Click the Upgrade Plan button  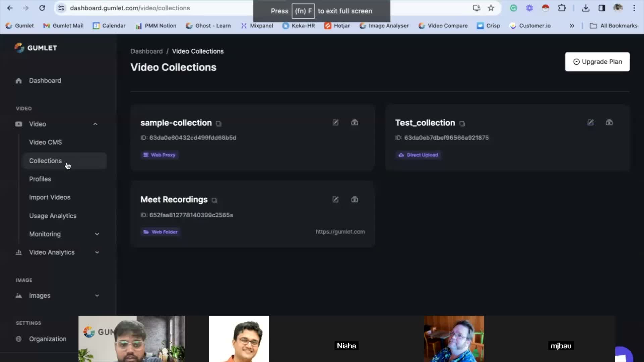[597, 62]
